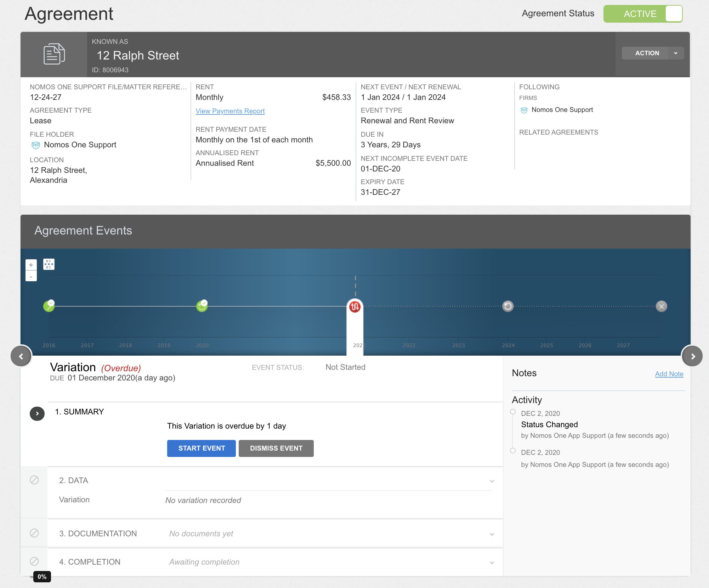Toggle Agreement Status off from ACTIVE
This screenshot has width=709, height=588.
[x=674, y=14]
